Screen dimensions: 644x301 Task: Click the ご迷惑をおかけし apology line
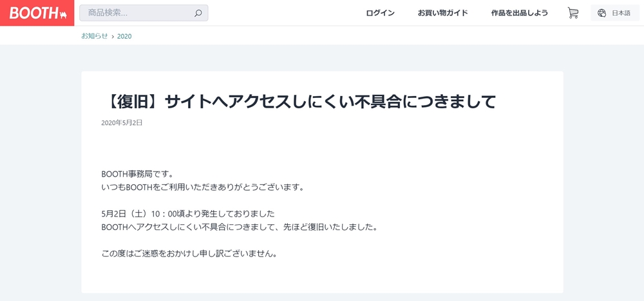pyautogui.click(x=189, y=253)
